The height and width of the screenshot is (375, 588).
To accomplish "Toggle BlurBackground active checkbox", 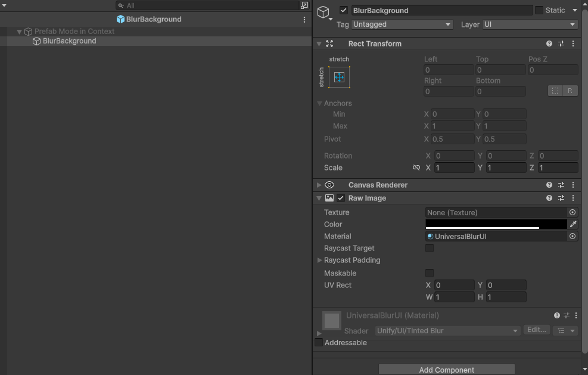I will click(x=344, y=10).
